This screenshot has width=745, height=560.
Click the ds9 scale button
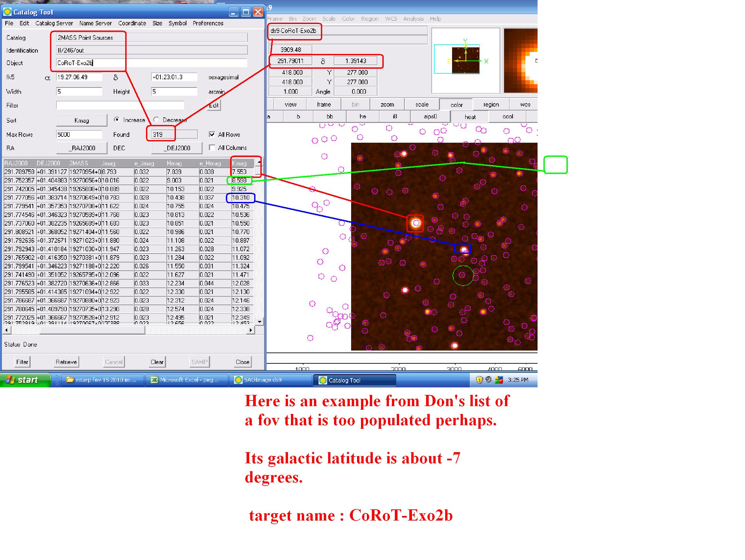[422, 105]
